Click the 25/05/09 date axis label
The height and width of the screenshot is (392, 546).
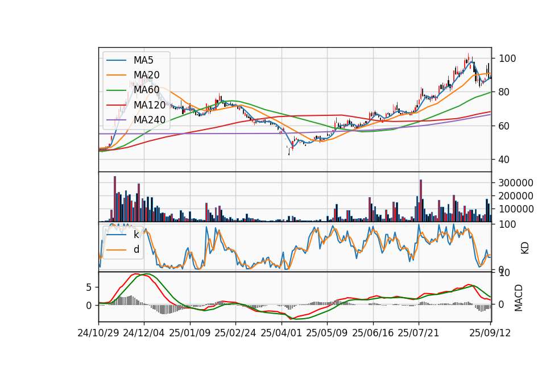tap(327, 333)
